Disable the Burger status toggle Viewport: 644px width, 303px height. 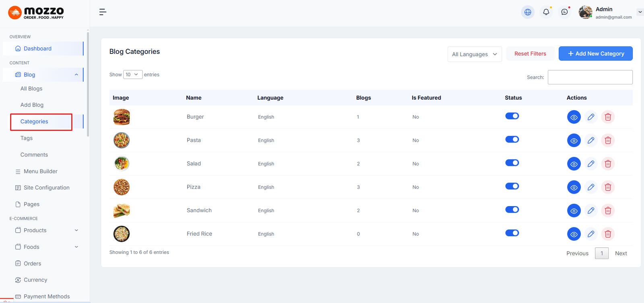point(512,116)
